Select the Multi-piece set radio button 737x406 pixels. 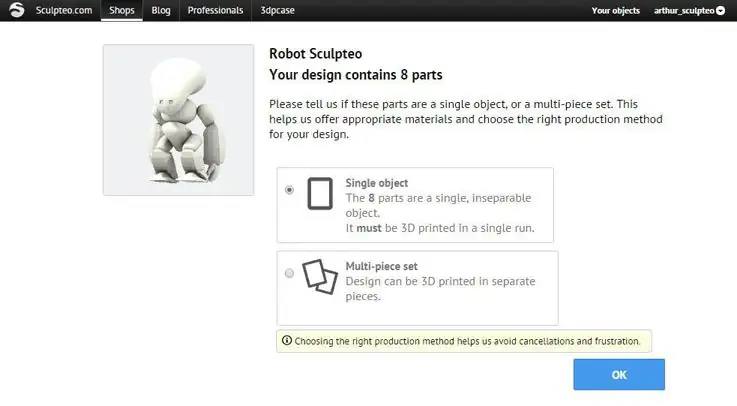(x=289, y=273)
